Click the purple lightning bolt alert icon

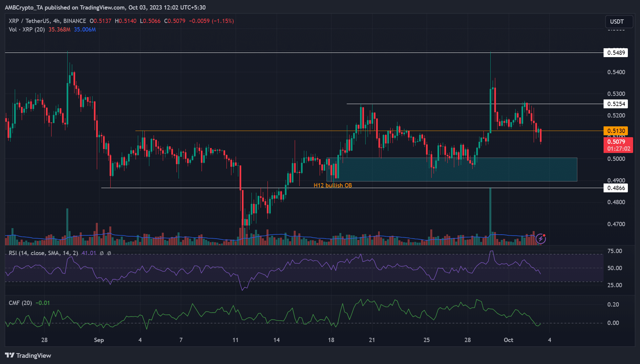(x=541, y=239)
